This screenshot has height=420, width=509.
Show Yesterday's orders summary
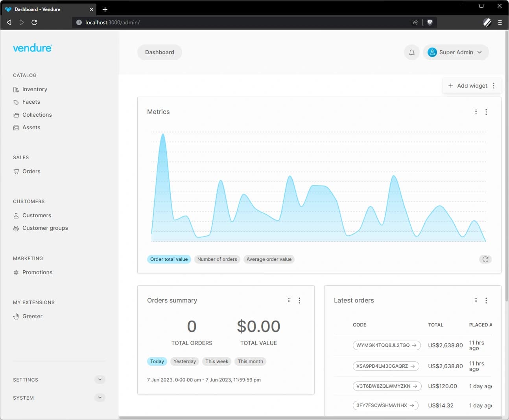point(184,361)
